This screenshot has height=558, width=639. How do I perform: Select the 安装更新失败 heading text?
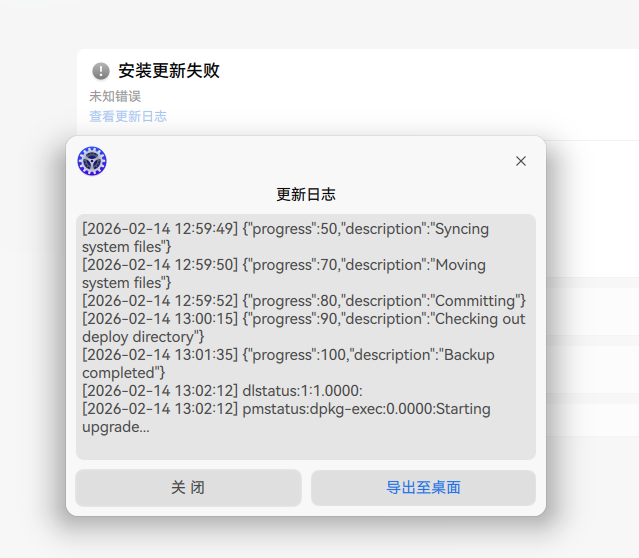169,71
